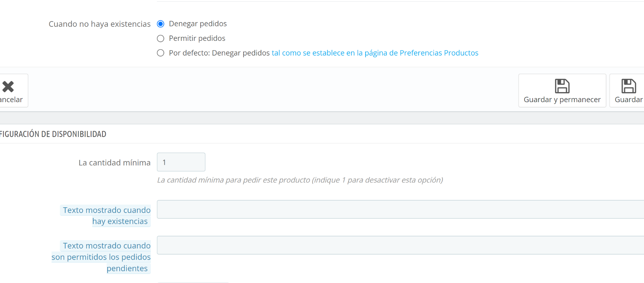Click the La cantidad mínima label
The width and height of the screenshot is (644, 283).
coord(114,163)
